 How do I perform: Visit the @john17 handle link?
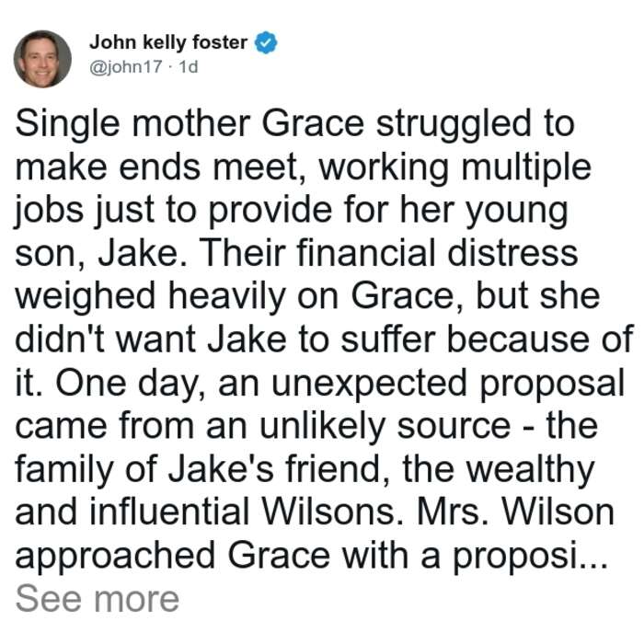tap(126, 66)
